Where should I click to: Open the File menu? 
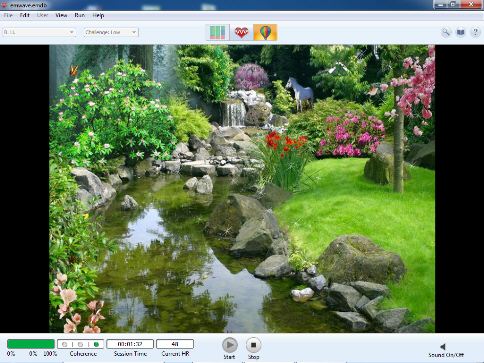pyautogui.click(x=8, y=15)
